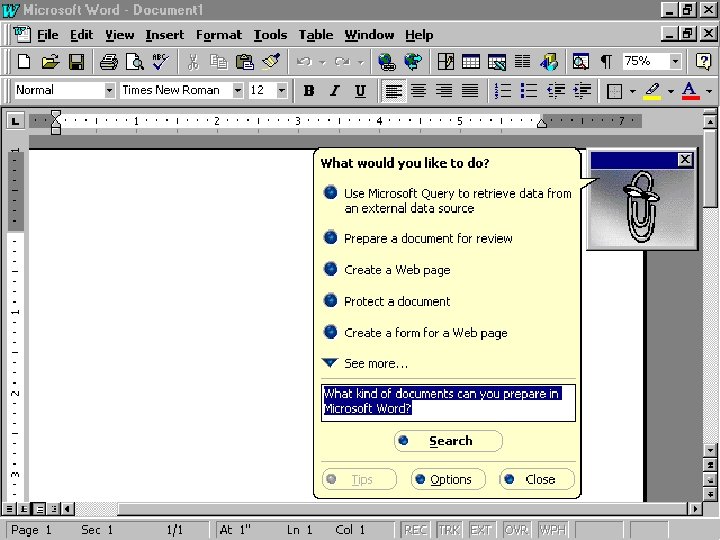Open the Drawing toolbar

pos(549,61)
